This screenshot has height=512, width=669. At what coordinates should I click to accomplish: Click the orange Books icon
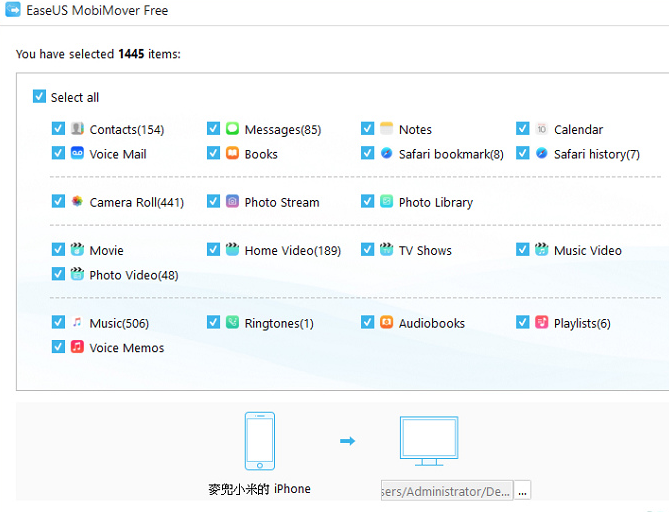[x=232, y=153]
